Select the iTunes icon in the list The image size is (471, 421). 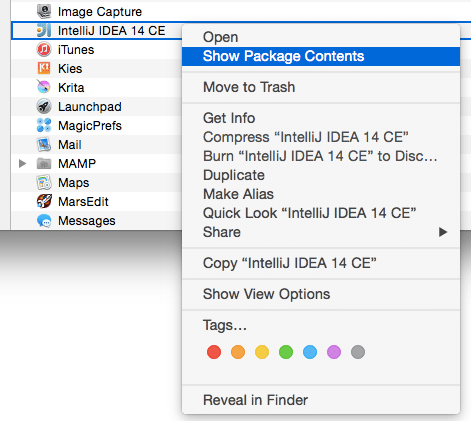point(44,50)
